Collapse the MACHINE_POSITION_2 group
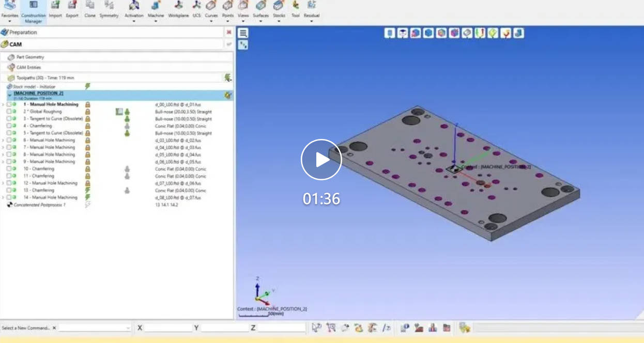The width and height of the screenshot is (644, 343). [x=9, y=95]
